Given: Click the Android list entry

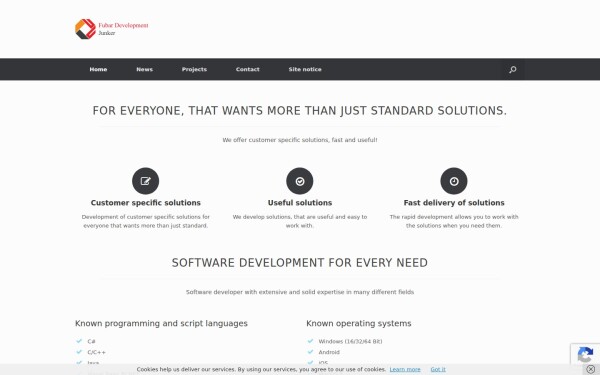Looking at the screenshot, I should [x=329, y=352].
